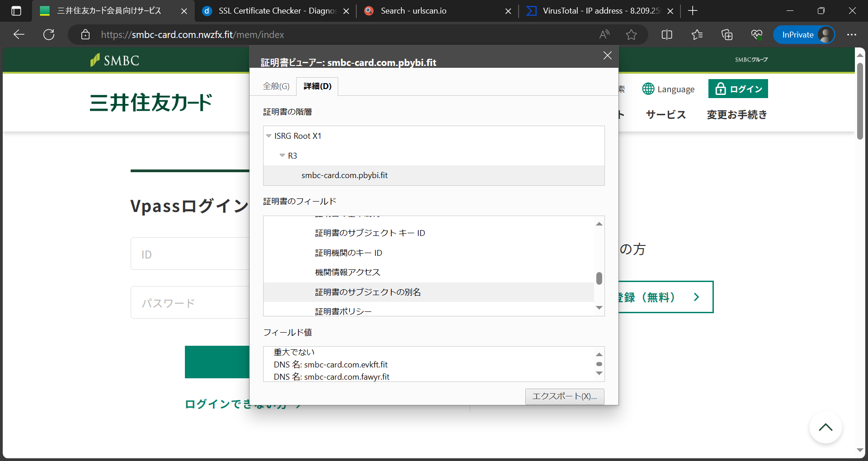Open the 全般(G) certificate tab
868x461 pixels.
coord(276,86)
